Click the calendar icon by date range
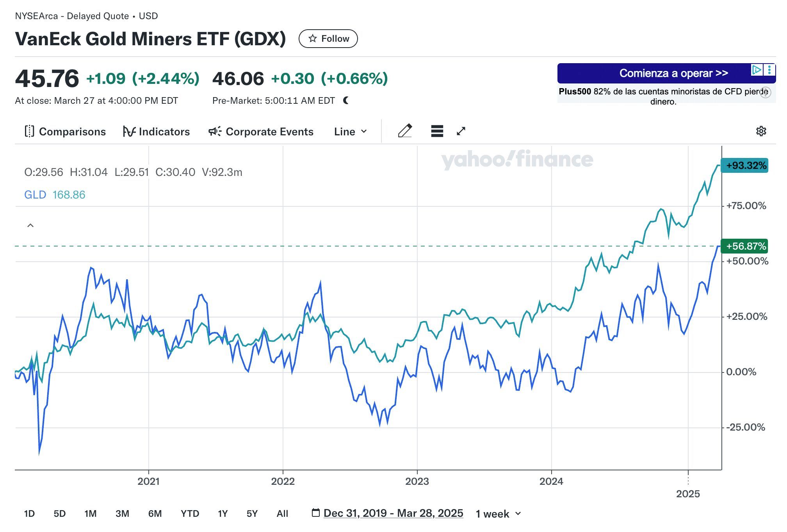 (315, 512)
